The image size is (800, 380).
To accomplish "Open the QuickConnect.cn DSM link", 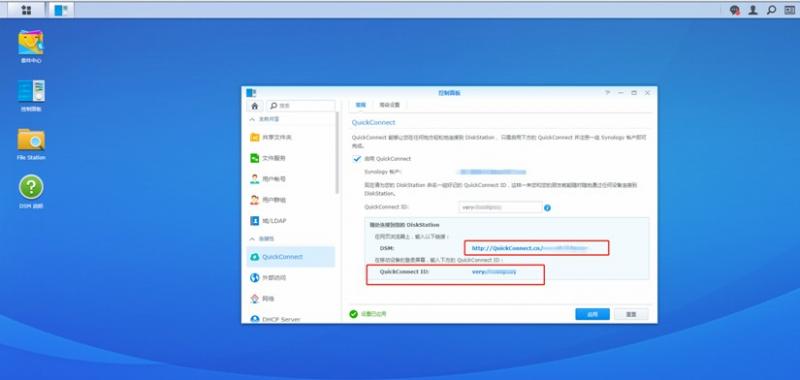I will point(530,248).
